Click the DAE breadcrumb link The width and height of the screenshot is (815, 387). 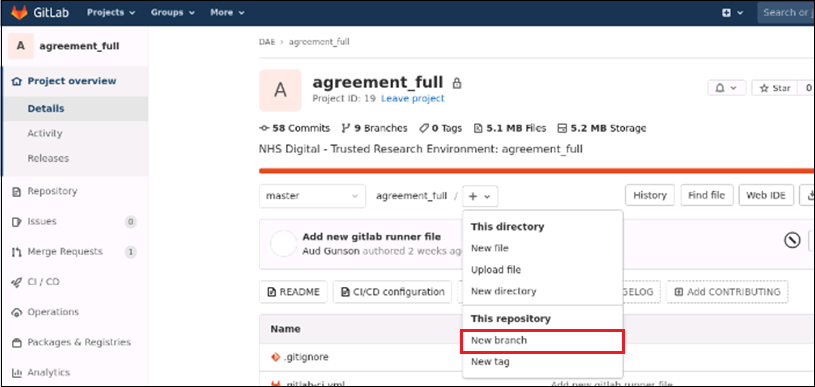pos(267,42)
